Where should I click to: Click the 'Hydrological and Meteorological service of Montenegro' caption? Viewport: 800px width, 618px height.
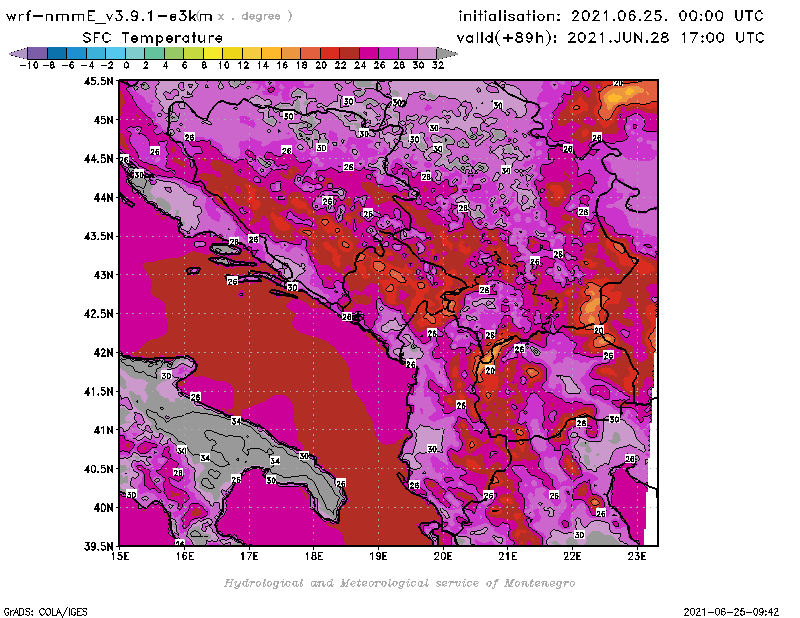[x=399, y=583]
